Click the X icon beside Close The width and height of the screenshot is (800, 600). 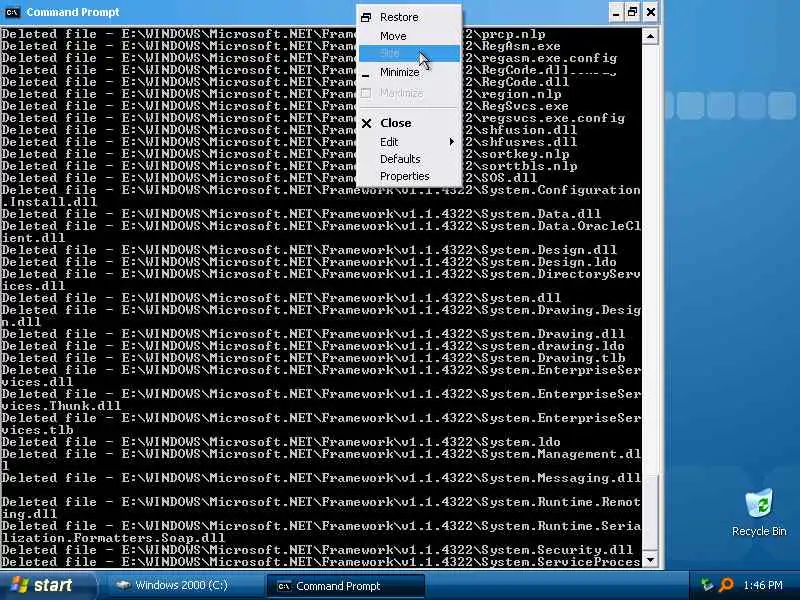[x=366, y=123]
